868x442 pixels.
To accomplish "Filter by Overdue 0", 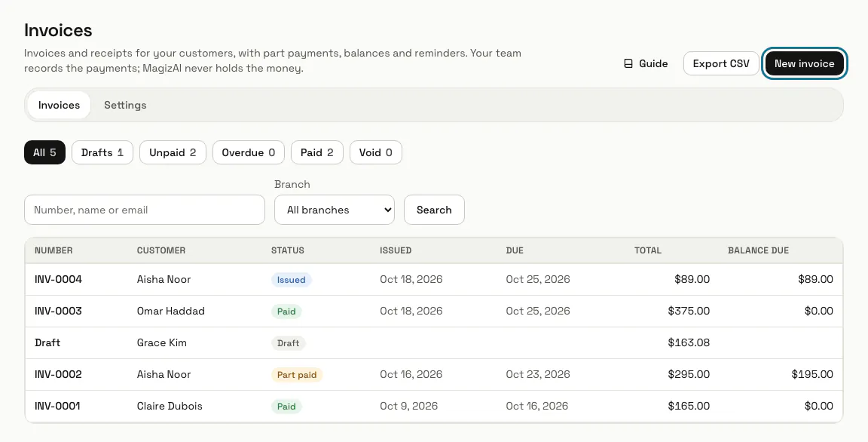I will (x=249, y=152).
